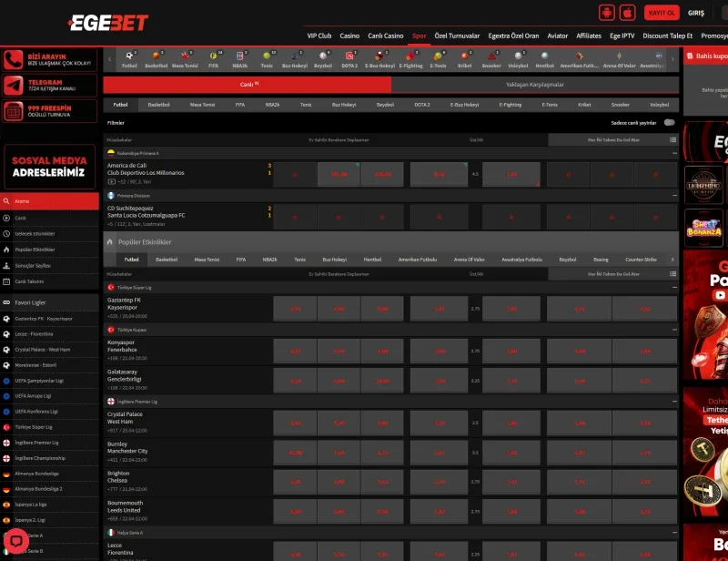
Task: Switch to the Yaklaşan Karşılaşmalar tab
Action: coord(535,85)
